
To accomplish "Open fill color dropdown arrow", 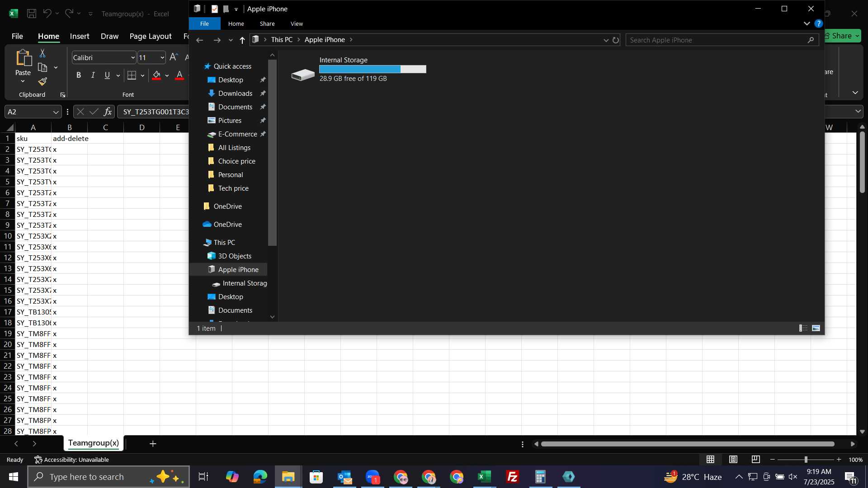I will click(167, 75).
